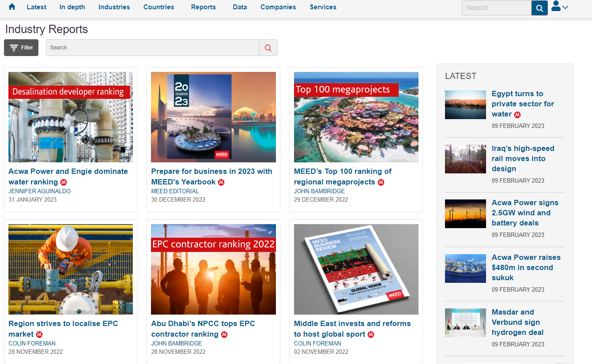Open Iraq's high-speed rail moves into design
This screenshot has height=364, width=592.
point(523,158)
